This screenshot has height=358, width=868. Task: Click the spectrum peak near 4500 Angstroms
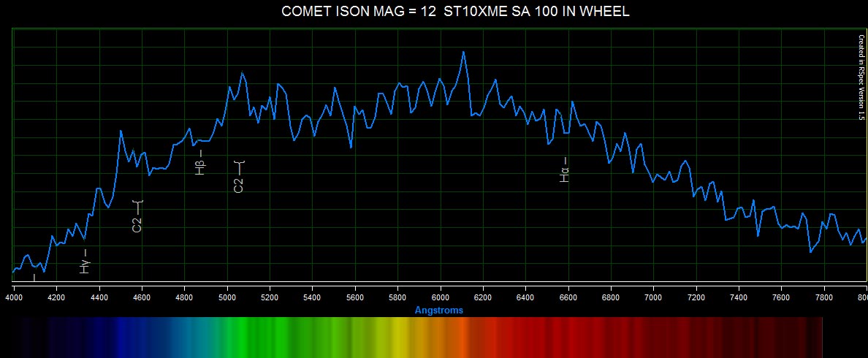point(121,131)
